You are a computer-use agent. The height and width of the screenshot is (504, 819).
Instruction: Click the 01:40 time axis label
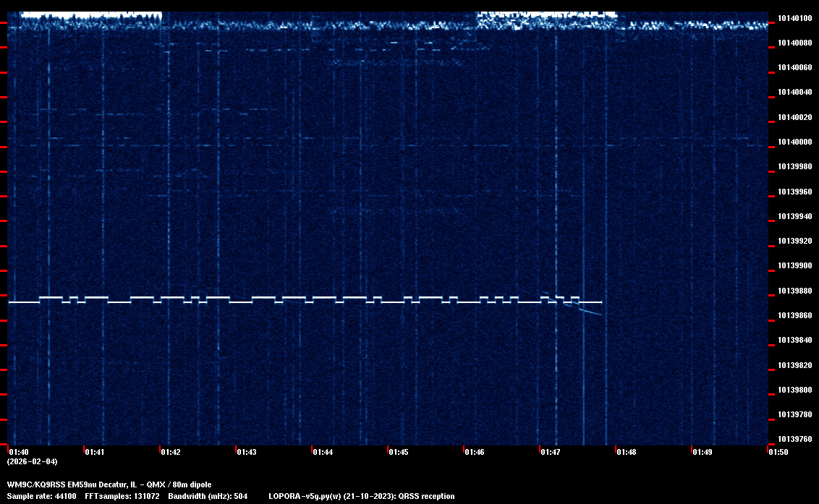[18, 452]
